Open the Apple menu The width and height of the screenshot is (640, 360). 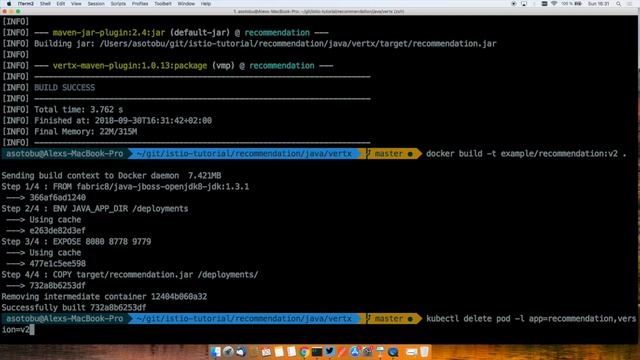pyautogui.click(x=9, y=4)
